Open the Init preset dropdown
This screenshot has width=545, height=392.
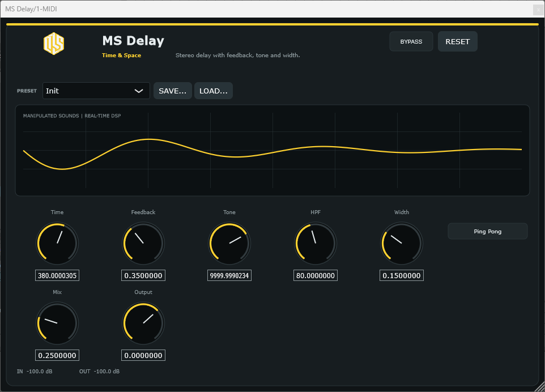point(96,91)
